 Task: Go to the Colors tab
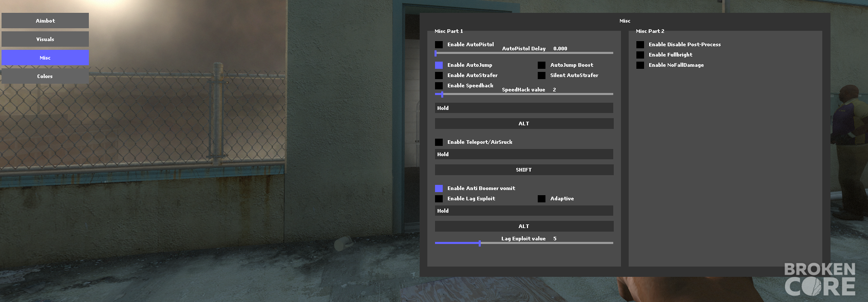pyautogui.click(x=45, y=76)
